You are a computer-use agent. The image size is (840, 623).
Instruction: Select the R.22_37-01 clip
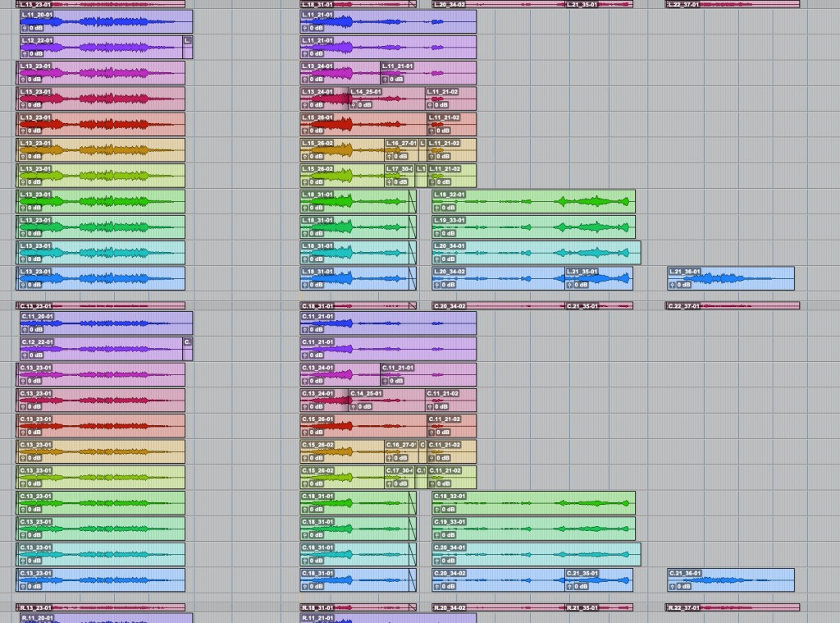click(x=732, y=607)
